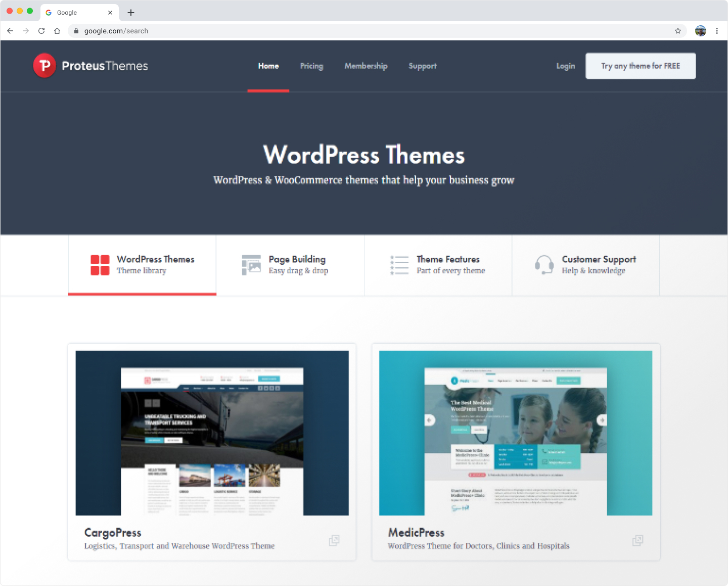The height and width of the screenshot is (586, 728).
Task: Click Try any theme for FREE button
Action: pos(641,66)
